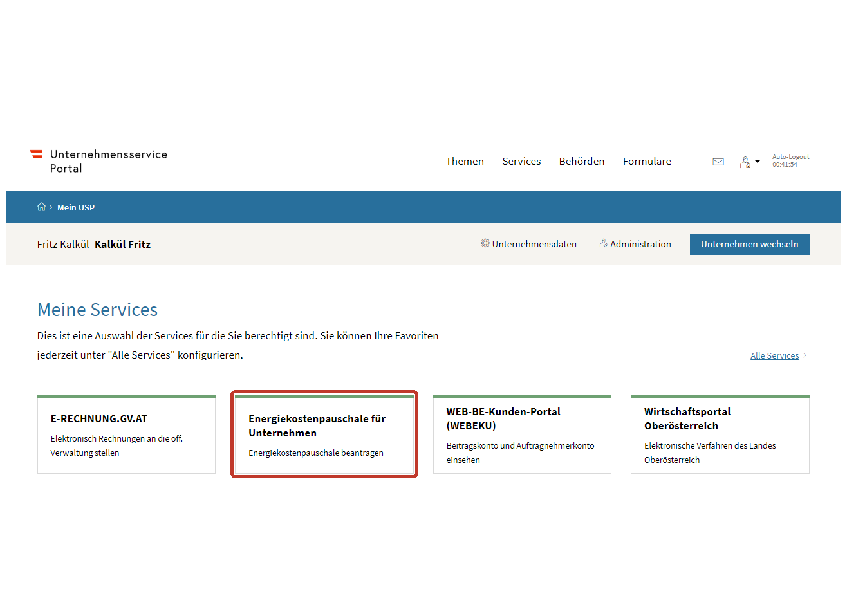The height and width of the screenshot is (616, 847).
Task: Go to home via breadcrumb house icon
Action: (x=42, y=207)
